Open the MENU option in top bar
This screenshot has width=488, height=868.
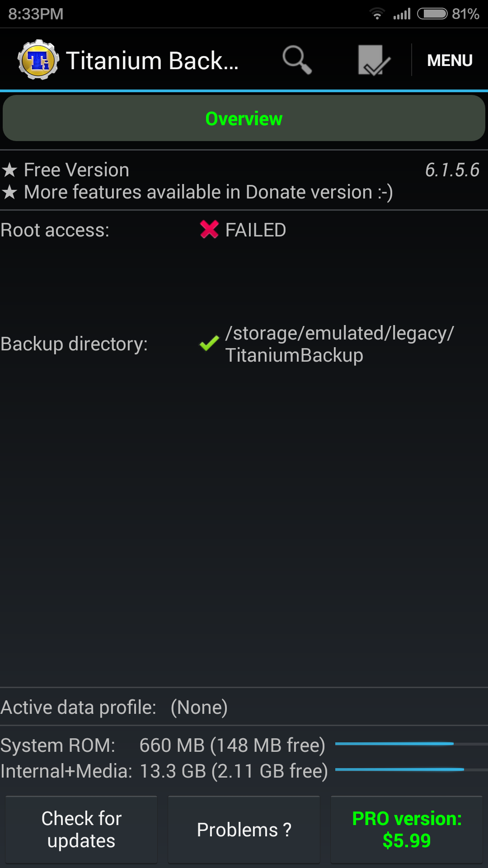[x=450, y=60]
